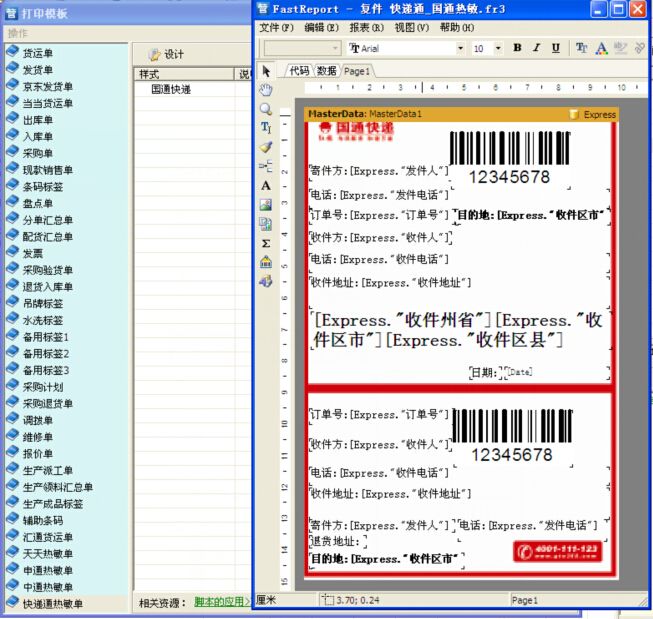Select 发货单 in template list
This screenshot has height=619, width=653.
(x=37, y=70)
